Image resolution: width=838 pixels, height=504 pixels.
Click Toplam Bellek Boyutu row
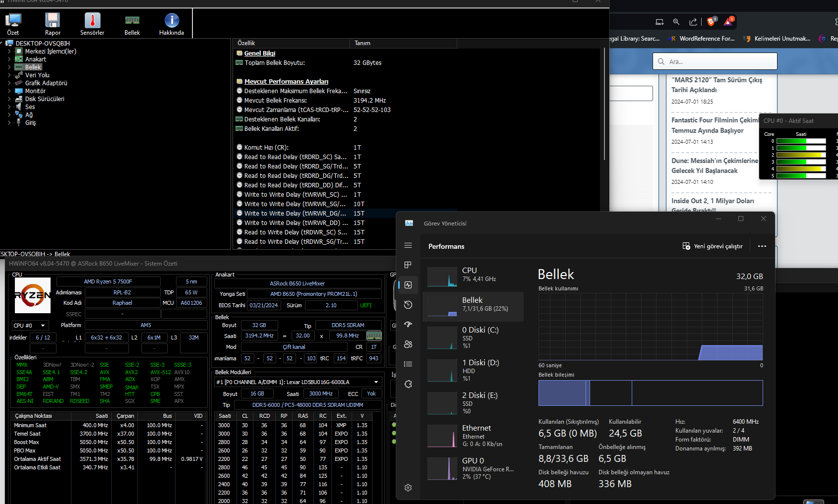pos(345,63)
